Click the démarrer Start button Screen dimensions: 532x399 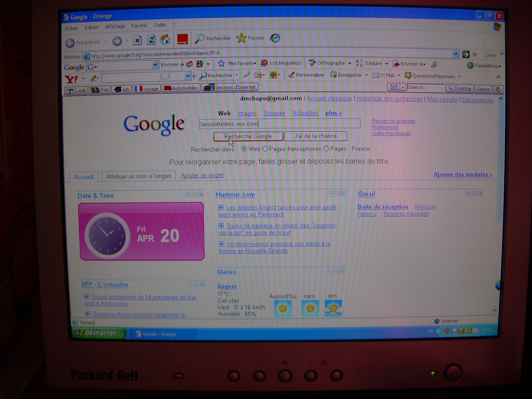99,333
